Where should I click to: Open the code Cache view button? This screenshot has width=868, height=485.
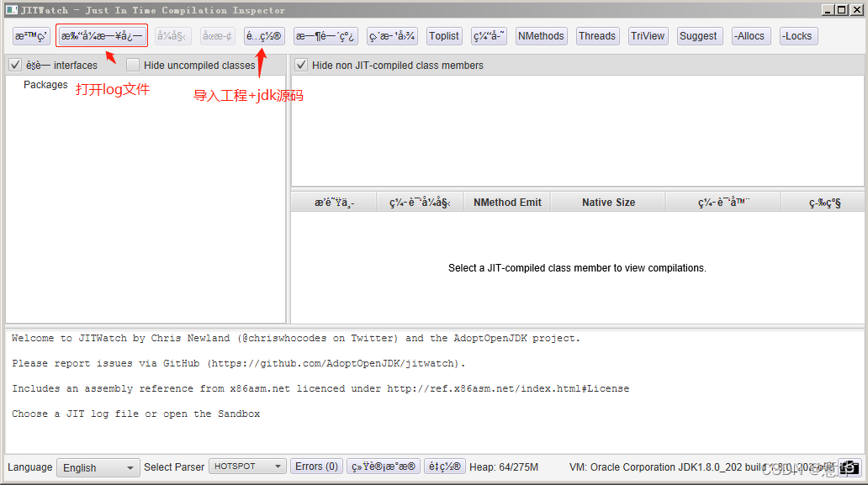489,36
